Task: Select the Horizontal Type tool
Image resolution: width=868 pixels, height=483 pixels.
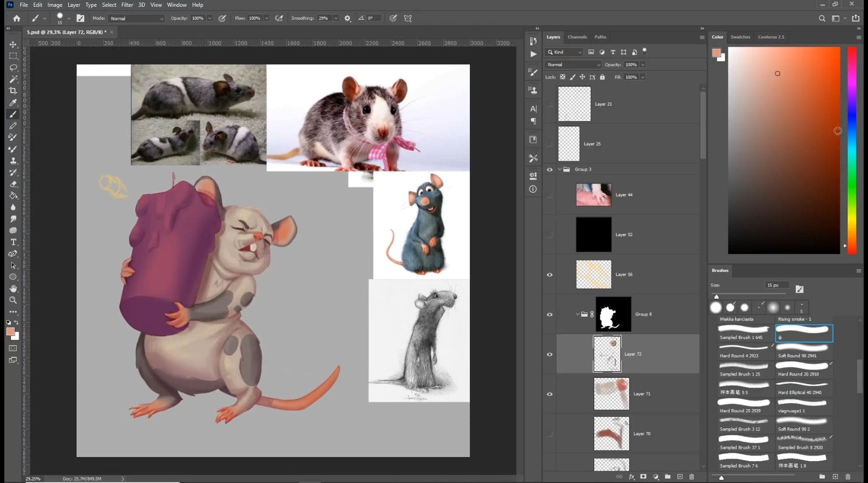Action: (13, 242)
